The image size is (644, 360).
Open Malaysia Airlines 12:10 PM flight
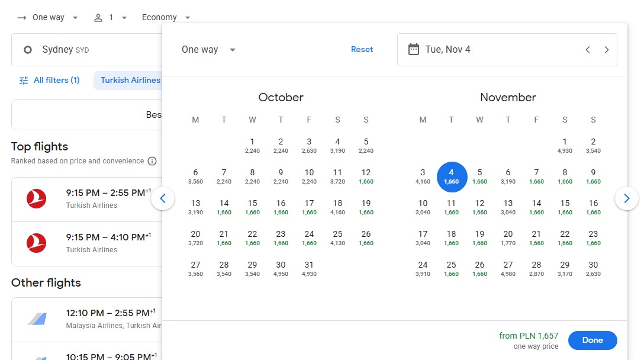pos(87,319)
